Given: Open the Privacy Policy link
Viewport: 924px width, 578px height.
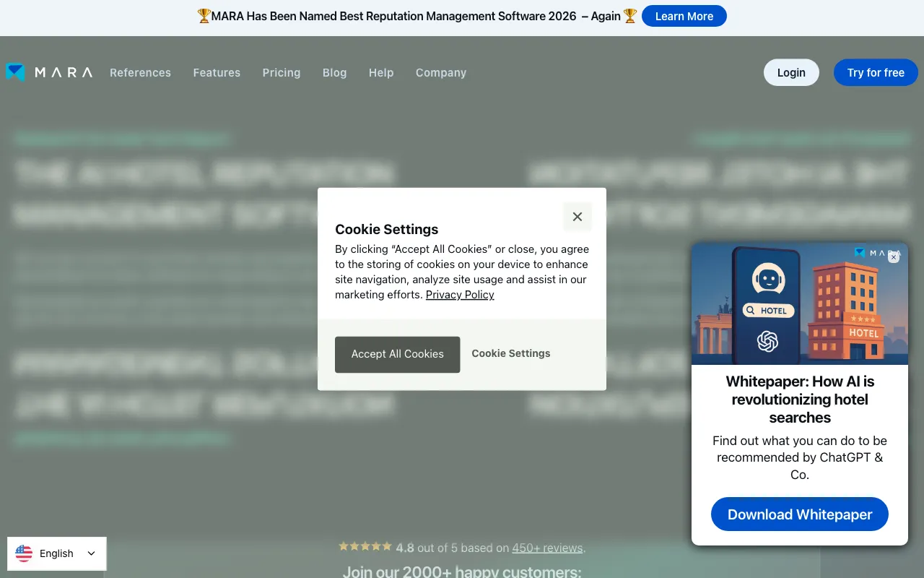Looking at the screenshot, I should click(460, 295).
